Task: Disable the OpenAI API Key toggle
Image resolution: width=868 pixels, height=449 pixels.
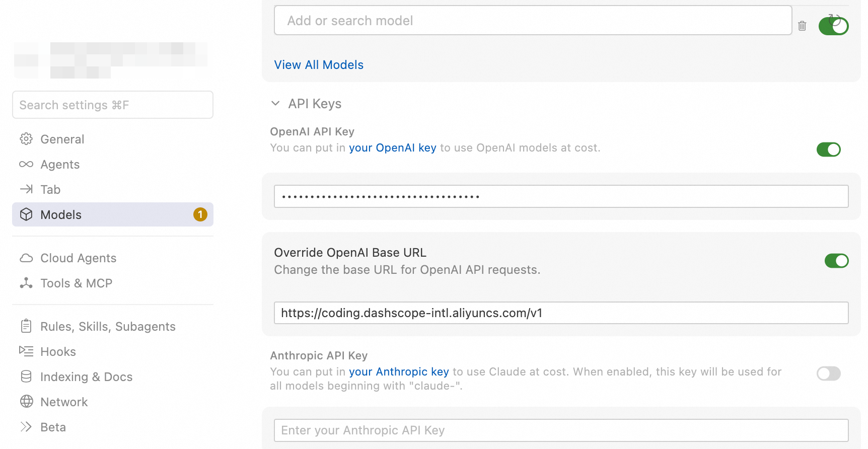Action: coord(828,149)
